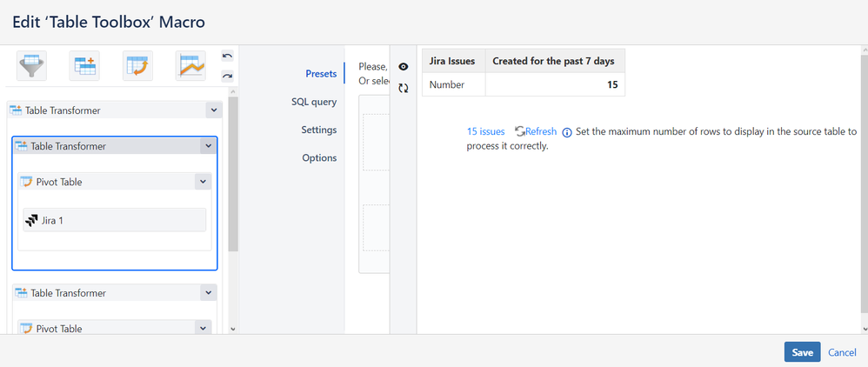This screenshot has height=367, width=868.
Task: Open the lowest Table Transformer dropdown
Action: click(208, 292)
